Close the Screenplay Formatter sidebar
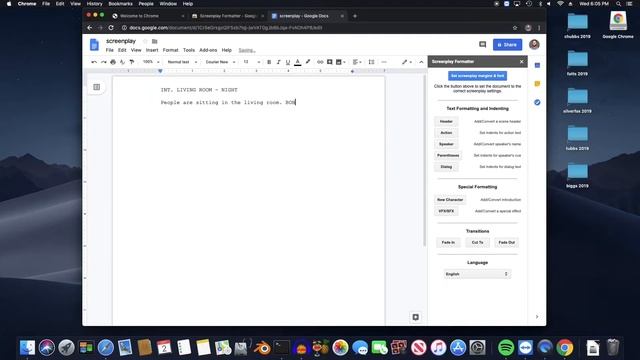Screen dimensions: 640x360 click(x=521, y=62)
